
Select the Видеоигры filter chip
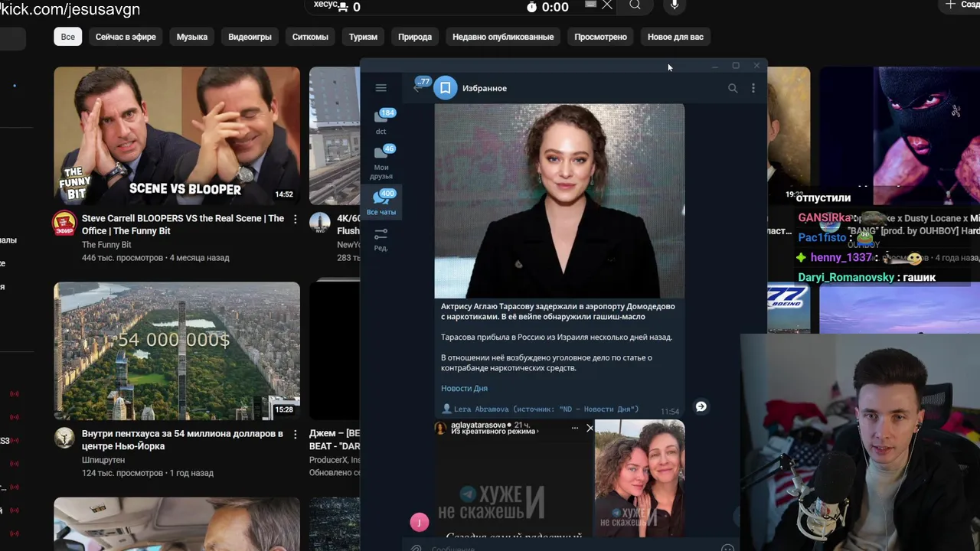pyautogui.click(x=250, y=37)
